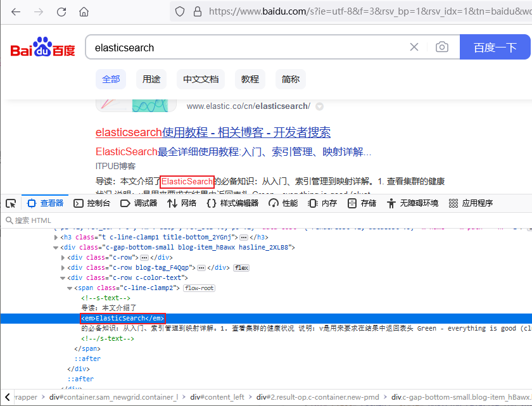Switch to the 调试器 debugger tab
Image resolution: width=532 pixels, height=406 pixels.
tap(139, 203)
